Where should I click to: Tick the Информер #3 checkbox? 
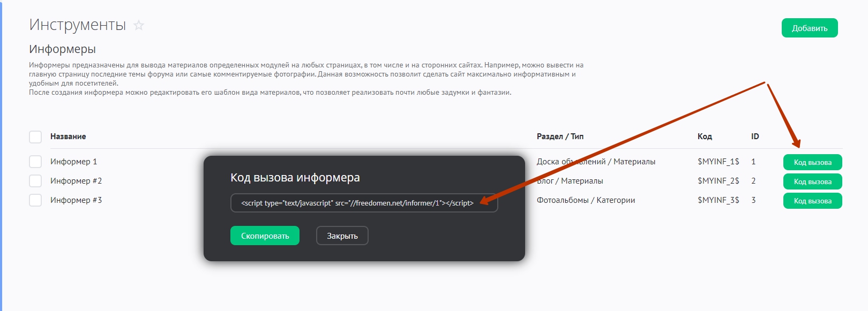pyautogui.click(x=35, y=200)
